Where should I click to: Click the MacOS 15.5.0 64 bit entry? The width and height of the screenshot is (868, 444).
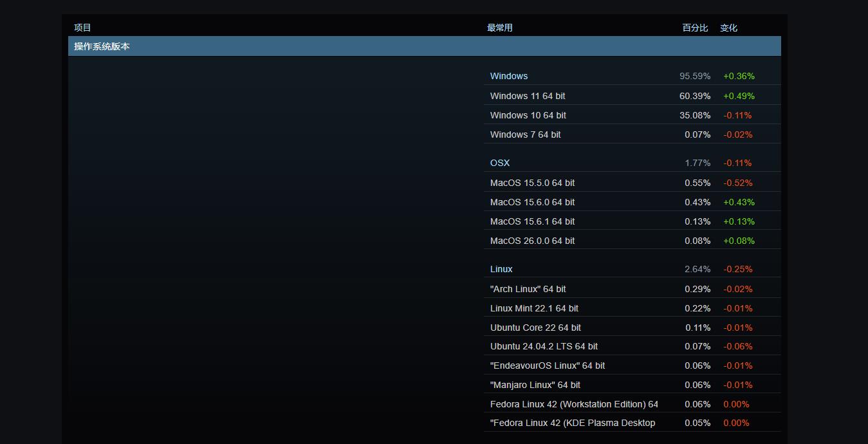point(532,183)
